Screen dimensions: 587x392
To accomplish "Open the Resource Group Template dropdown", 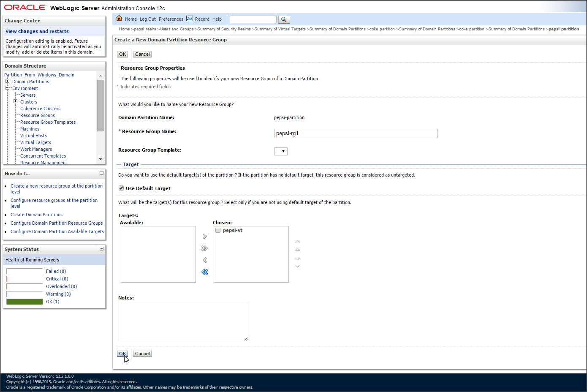I will click(x=281, y=151).
